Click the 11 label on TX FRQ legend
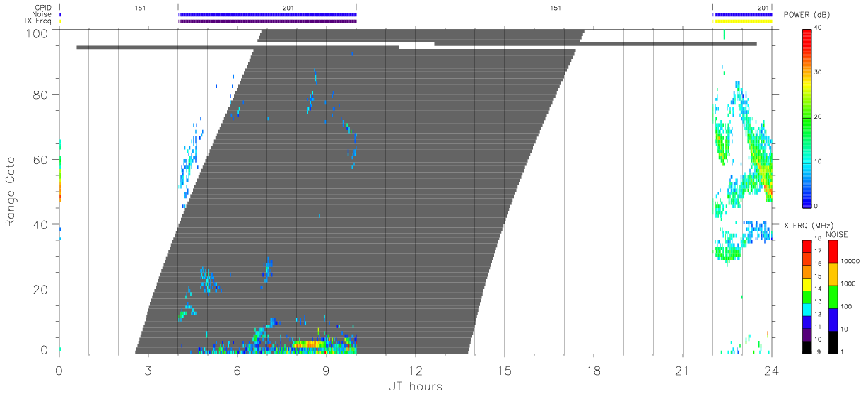The image size is (868, 401). click(818, 327)
